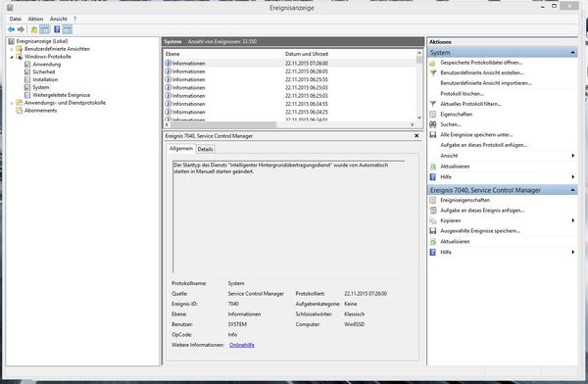
Task: Open Ansicht submenu arrow in actions
Action: 572,155
